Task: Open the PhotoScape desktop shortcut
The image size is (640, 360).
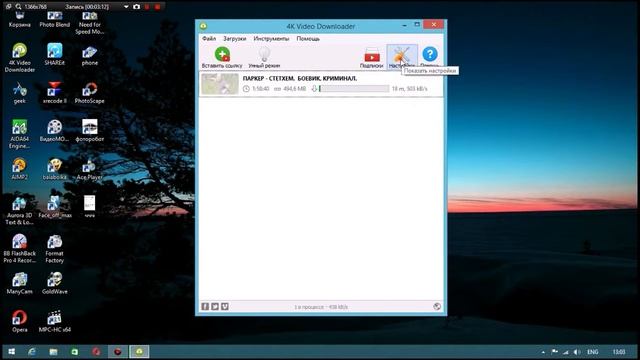Action: coord(89,93)
